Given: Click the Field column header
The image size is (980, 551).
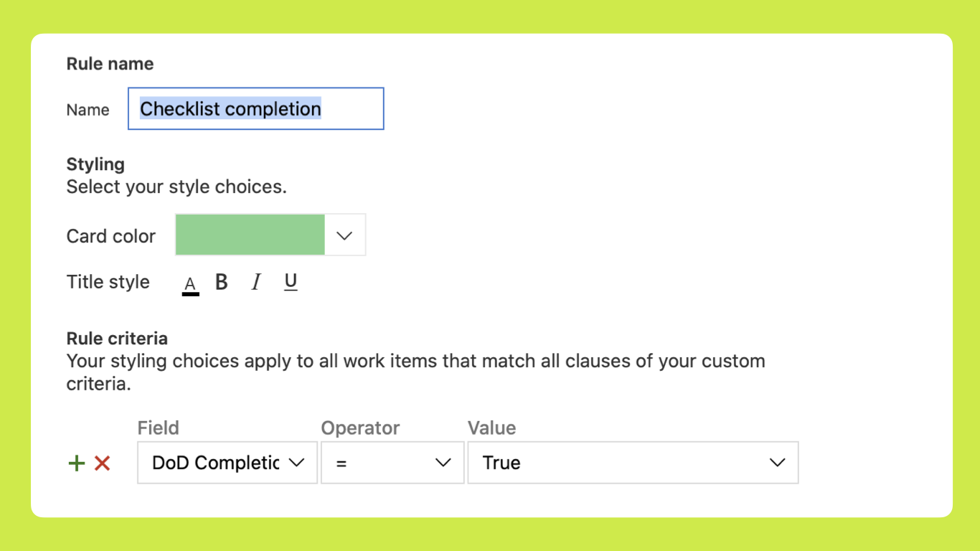Looking at the screenshot, I should (158, 428).
